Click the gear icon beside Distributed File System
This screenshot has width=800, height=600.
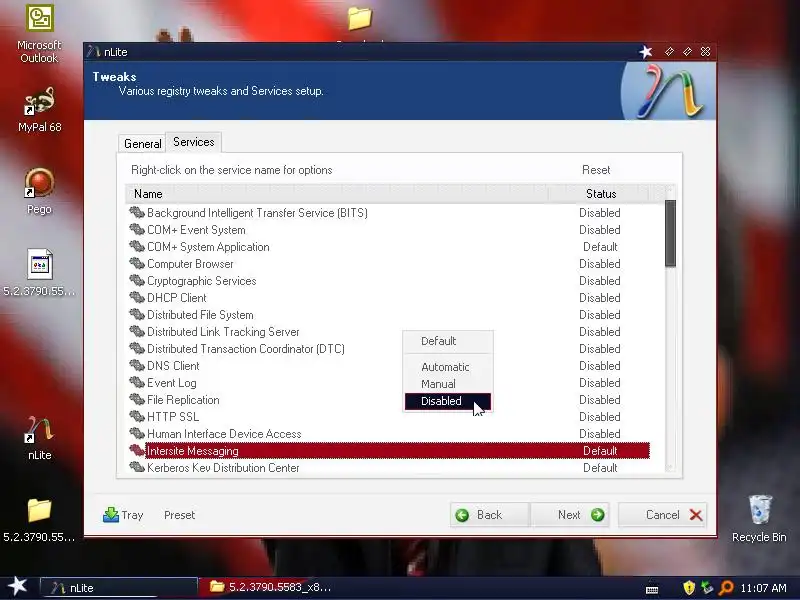point(137,314)
